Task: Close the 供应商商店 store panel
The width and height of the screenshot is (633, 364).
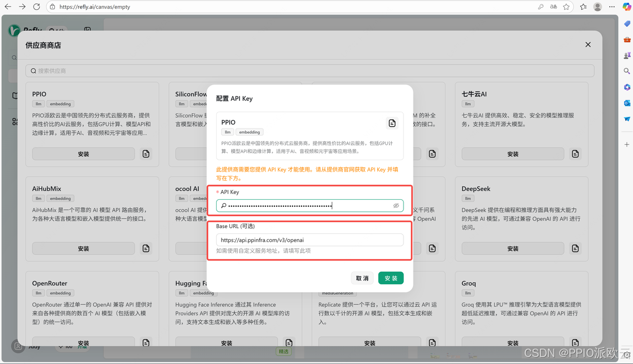Action: 588,45
